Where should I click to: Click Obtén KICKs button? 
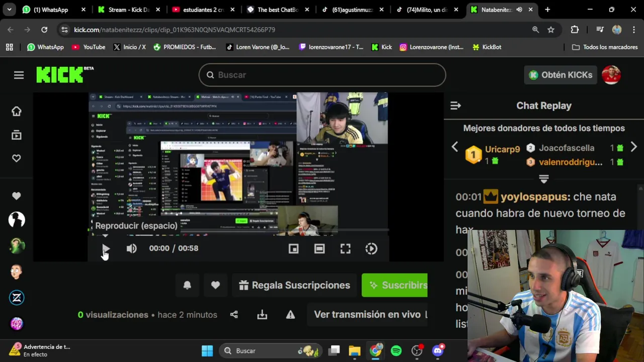point(560,75)
